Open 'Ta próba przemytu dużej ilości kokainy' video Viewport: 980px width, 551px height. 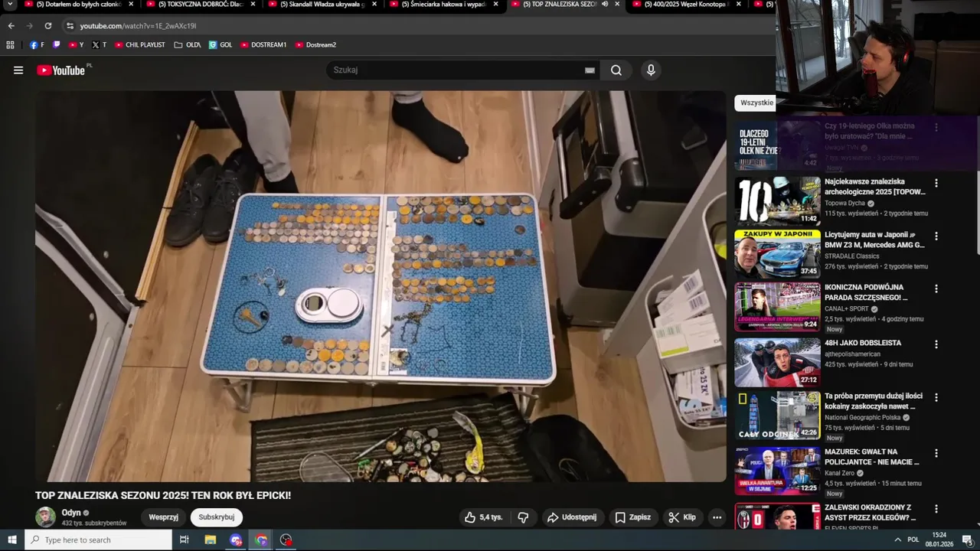point(777,416)
